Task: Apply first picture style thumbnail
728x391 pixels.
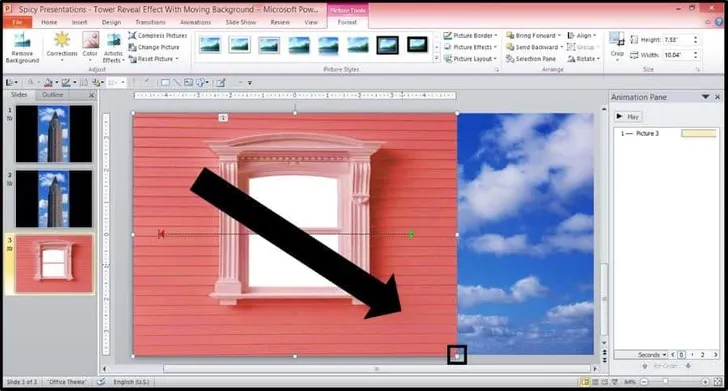Action: 210,45
